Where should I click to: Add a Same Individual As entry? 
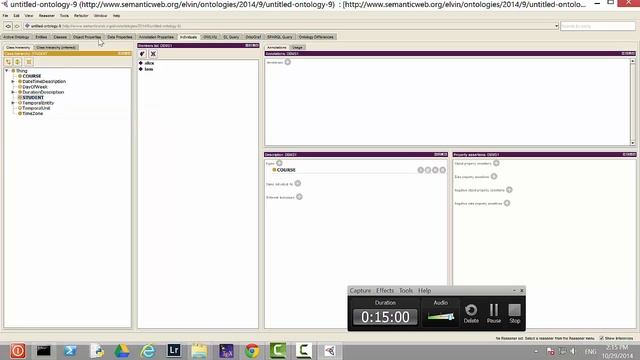point(298,184)
